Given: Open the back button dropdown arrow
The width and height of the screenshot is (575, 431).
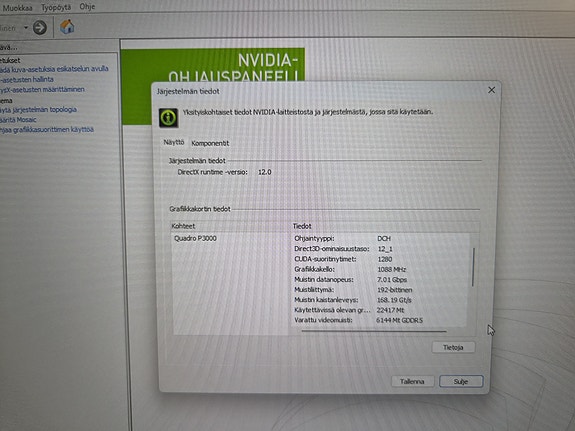Looking at the screenshot, I should [26, 28].
